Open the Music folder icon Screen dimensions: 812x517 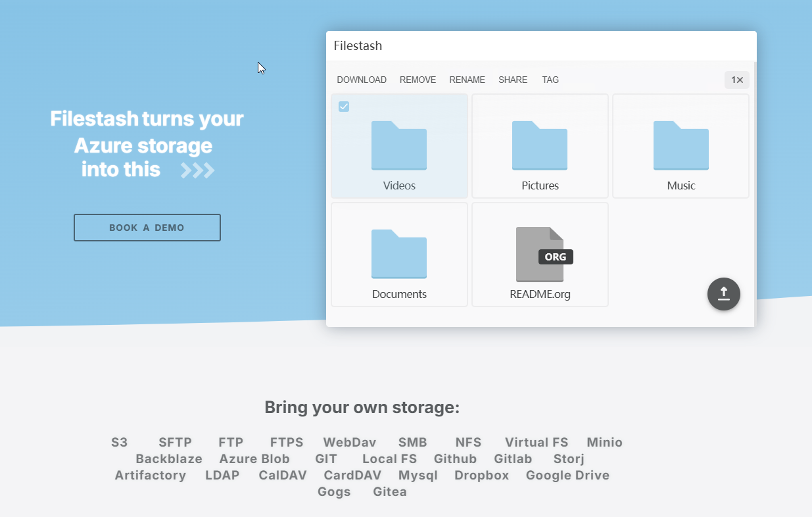pyautogui.click(x=681, y=145)
